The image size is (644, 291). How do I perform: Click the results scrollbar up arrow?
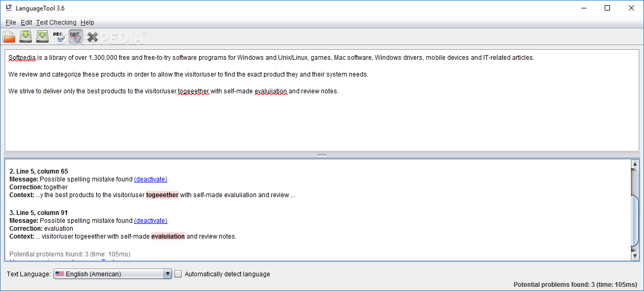click(635, 164)
